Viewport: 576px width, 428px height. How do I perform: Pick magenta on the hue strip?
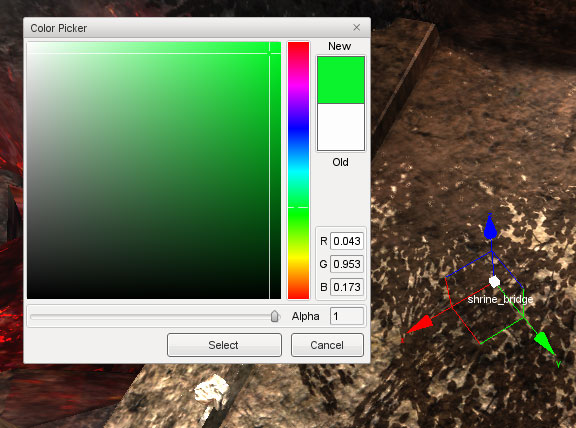coord(298,85)
